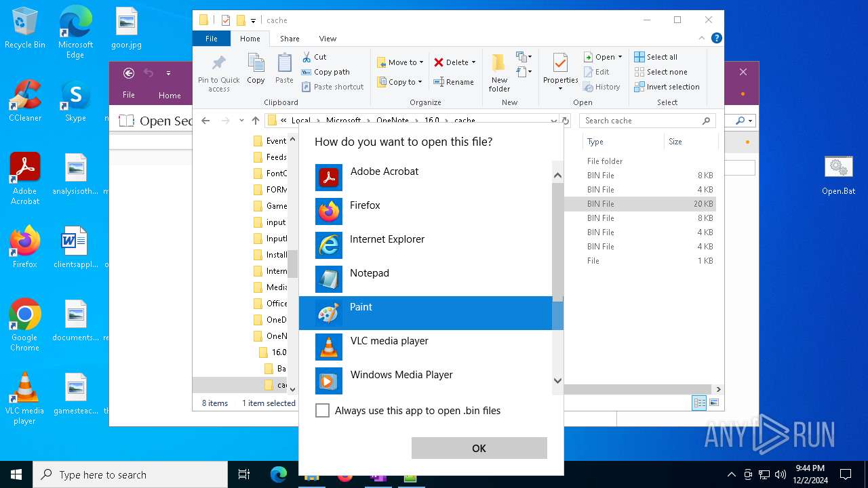Collapse the Explorer ribbon with the chevron
868x488 pixels.
(x=702, y=39)
